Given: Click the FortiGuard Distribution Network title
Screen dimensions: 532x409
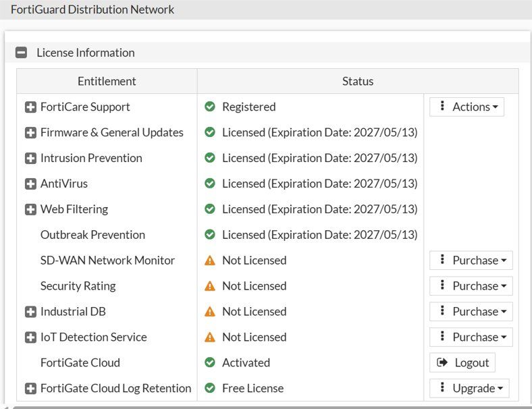Looking at the screenshot, I should pyautogui.click(x=92, y=9).
